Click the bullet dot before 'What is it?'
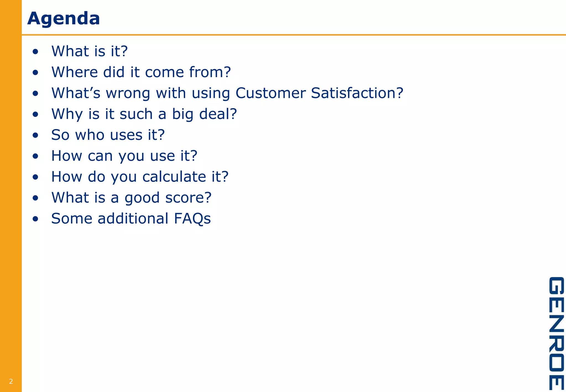Screen dimensions: 566x392 point(35,52)
